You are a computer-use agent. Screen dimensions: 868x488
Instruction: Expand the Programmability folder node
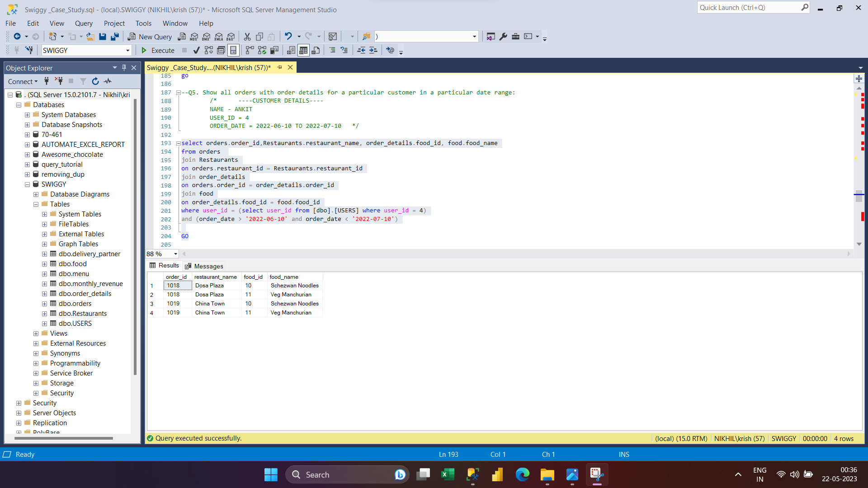click(x=36, y=363)
